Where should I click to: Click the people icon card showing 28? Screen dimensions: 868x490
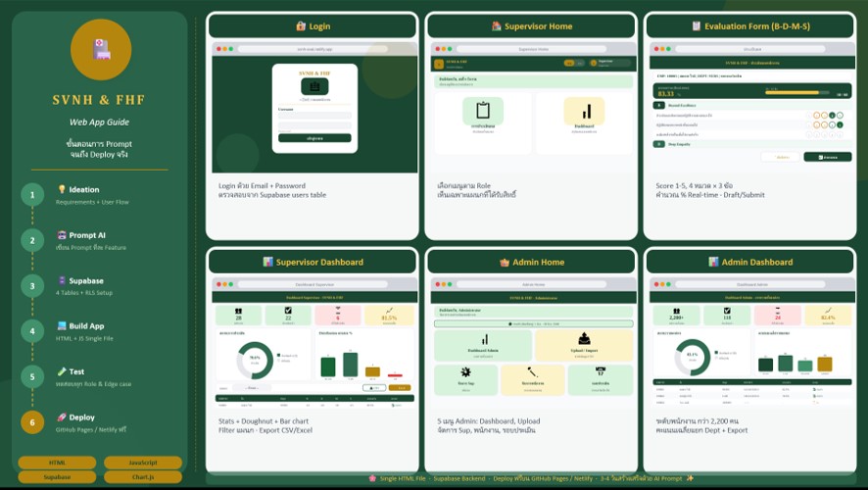click(239, 315)
